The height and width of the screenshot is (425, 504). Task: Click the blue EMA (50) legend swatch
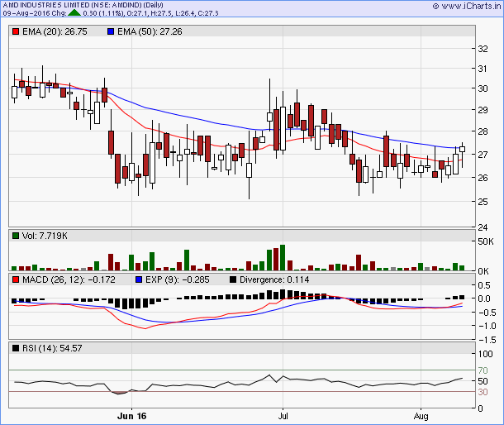point(111,31)
